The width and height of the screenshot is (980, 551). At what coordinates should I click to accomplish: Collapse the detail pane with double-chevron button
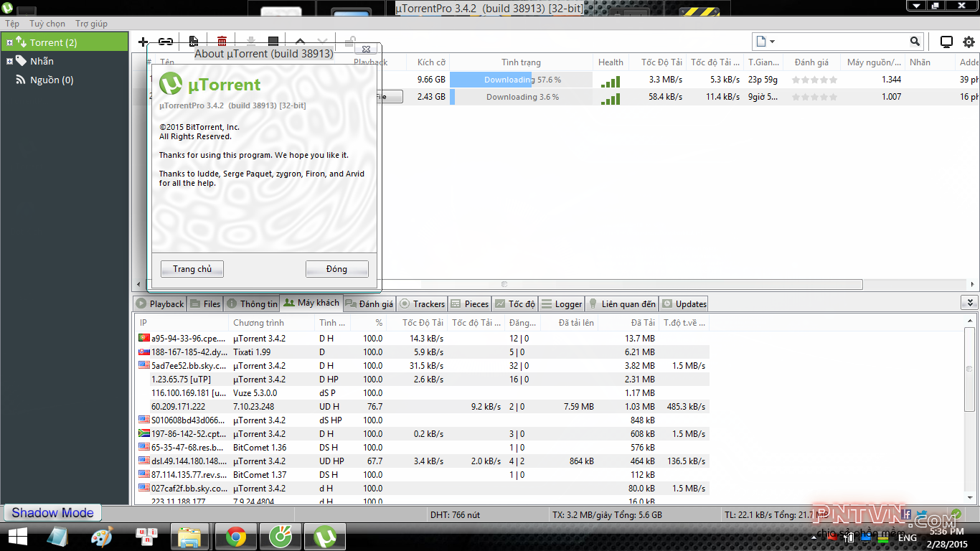pyautogui.click(x=969, y=303)
